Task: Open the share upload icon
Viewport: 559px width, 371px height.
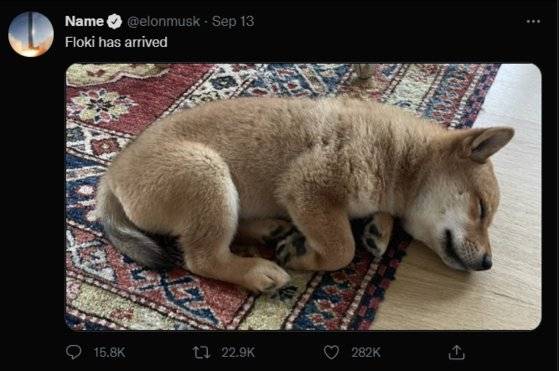Action: (x=456, y=352)
